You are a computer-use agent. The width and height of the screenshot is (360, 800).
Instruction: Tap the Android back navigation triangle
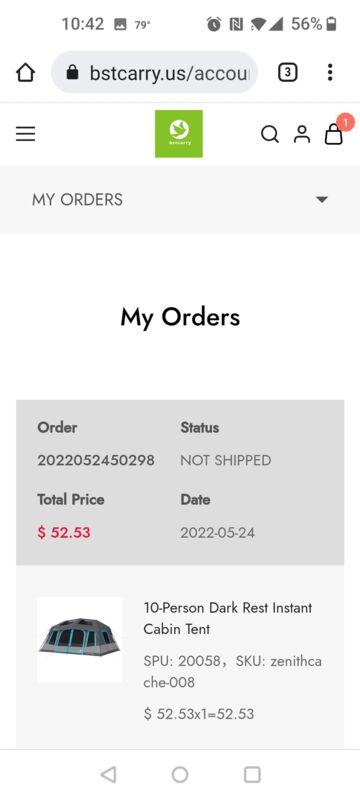click(108, 774)
